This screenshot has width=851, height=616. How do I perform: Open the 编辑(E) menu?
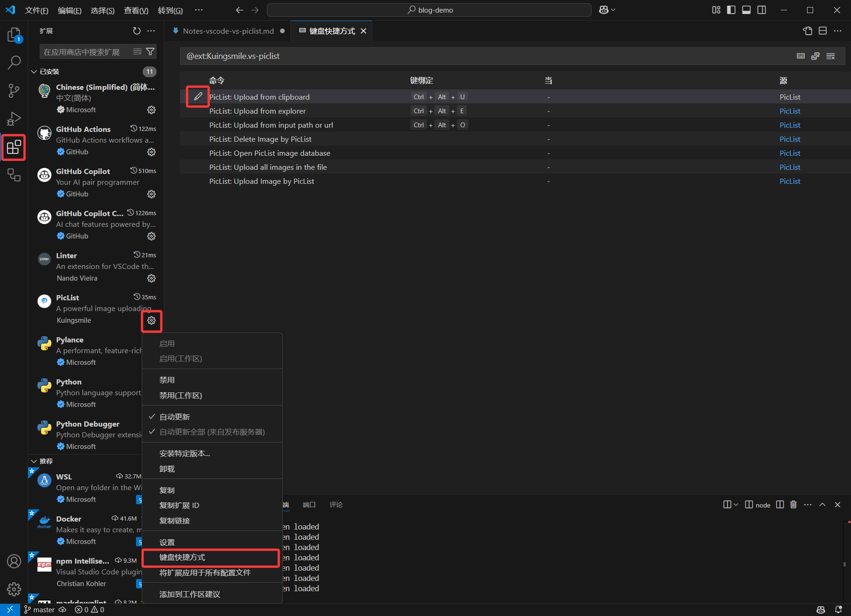point(70,10)
